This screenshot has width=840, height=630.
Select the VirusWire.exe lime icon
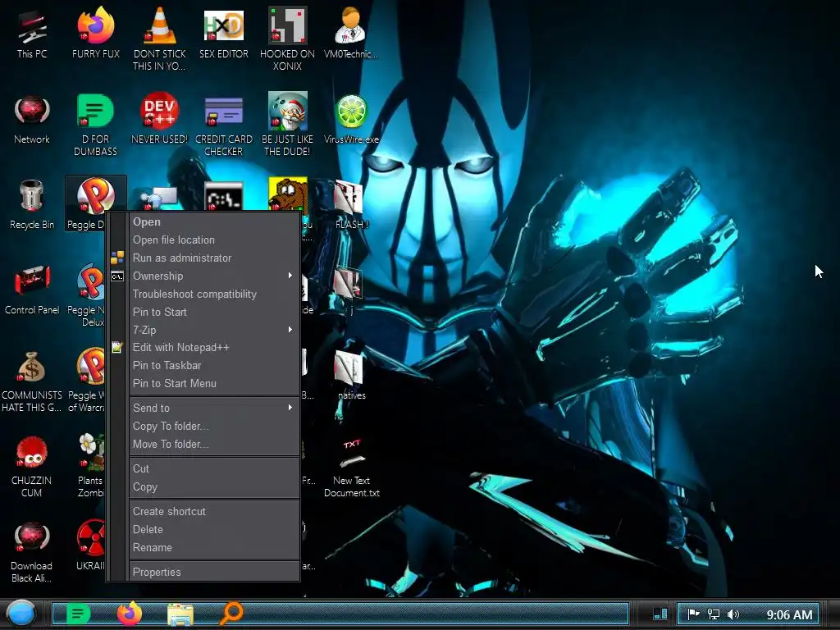click(x=351, y=120)
